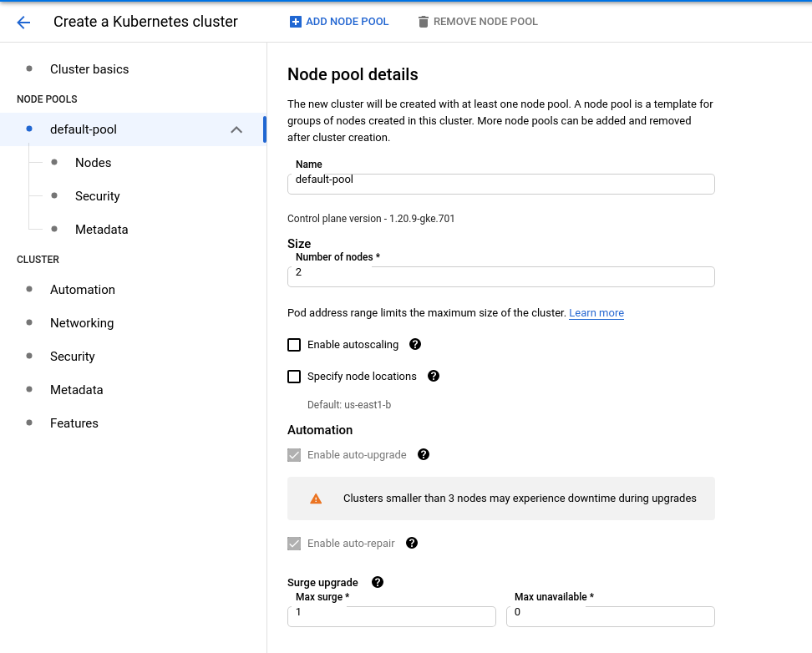Follow the Learn more link
The image size is (812, 653).
596,313
